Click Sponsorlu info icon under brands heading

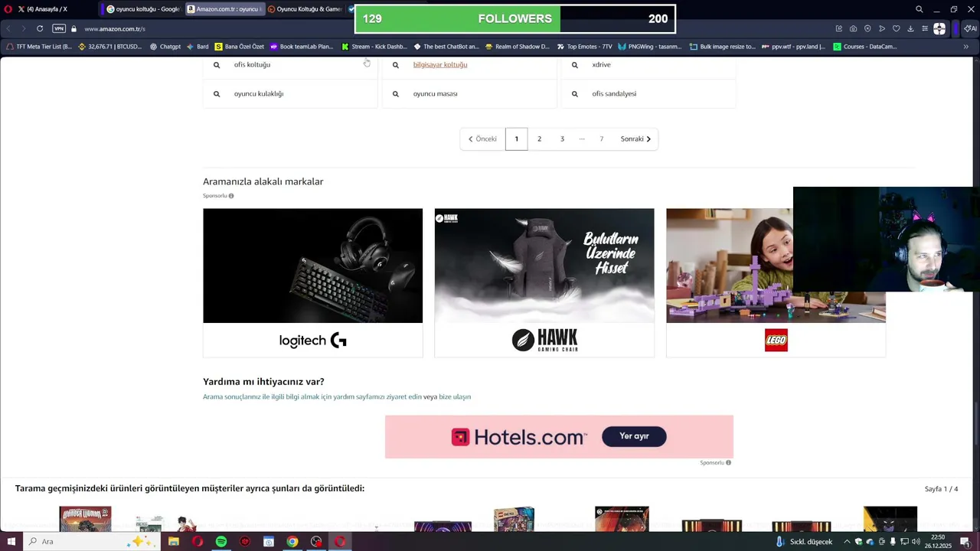(x=231, y=196)
